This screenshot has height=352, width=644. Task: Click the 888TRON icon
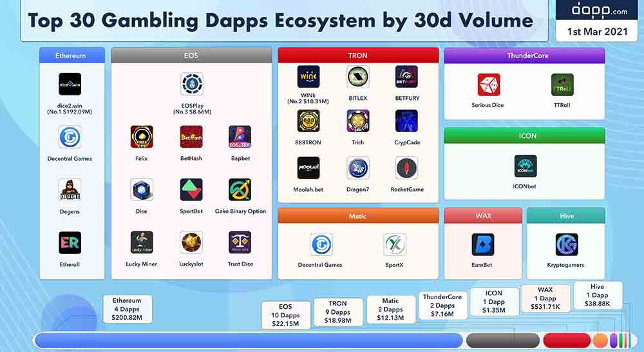click(x=308, y=121)
